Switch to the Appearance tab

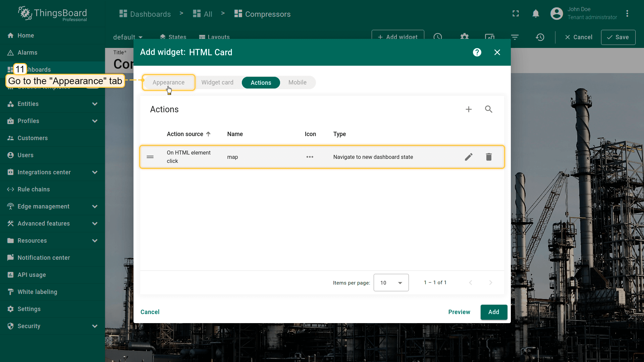coord(168,82)
